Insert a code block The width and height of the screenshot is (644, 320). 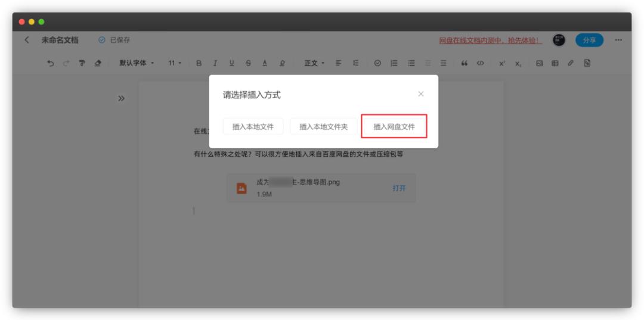pyautogui.click(x=481, y=63)
